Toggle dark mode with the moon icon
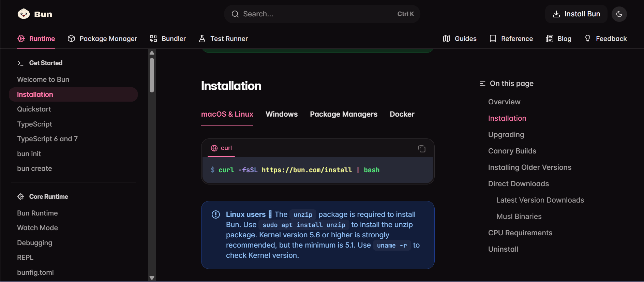This screenshot has height=282, width=644. [619, 14]
